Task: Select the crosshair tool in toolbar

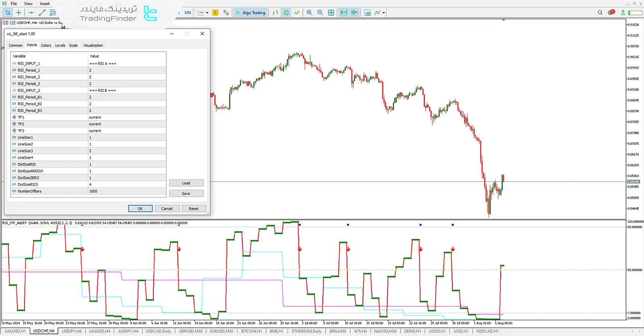Action: click(19, 12)
